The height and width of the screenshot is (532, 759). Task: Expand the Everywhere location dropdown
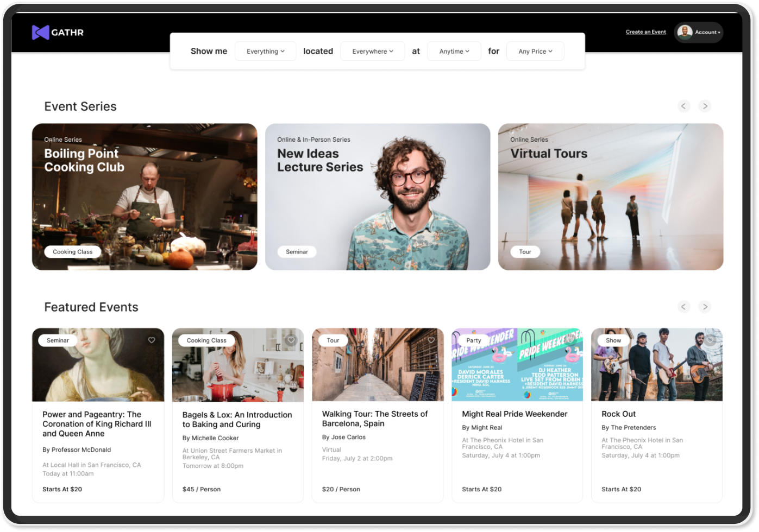(x=372, y=52)
